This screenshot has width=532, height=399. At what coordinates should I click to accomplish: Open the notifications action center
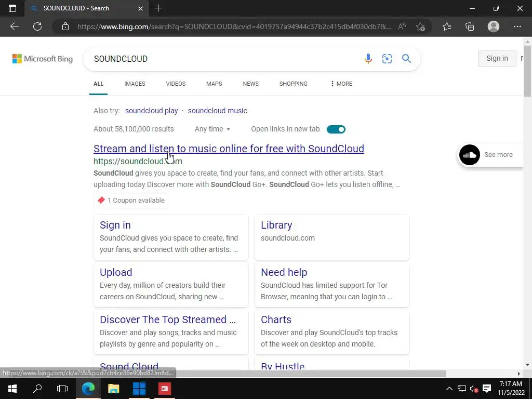487,389
